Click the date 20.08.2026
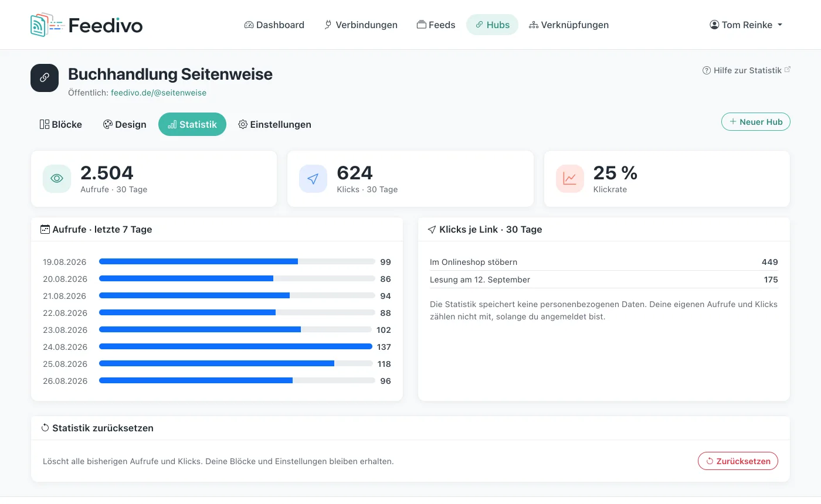Screen dimensions: 821x504 point(65,279)
